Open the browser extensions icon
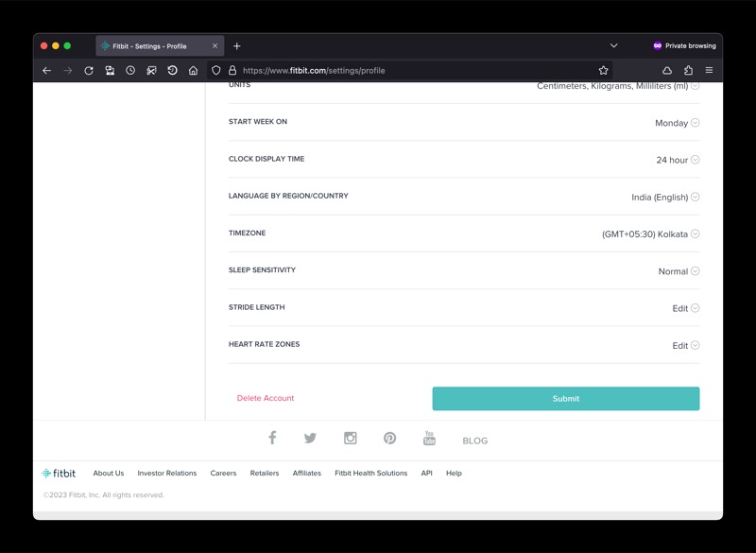This screenshot has width=756, height=553. tap(688, 70)
